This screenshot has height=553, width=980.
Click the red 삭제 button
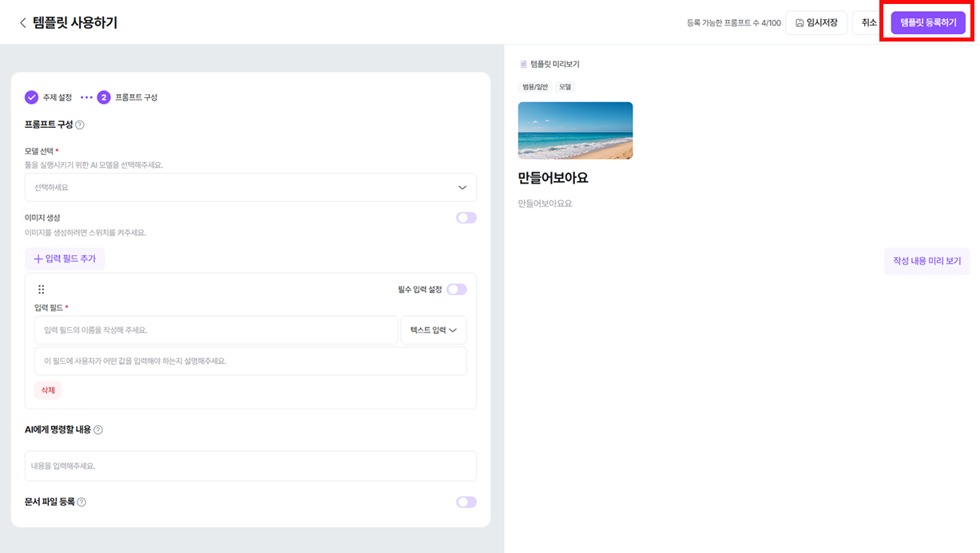48,390
